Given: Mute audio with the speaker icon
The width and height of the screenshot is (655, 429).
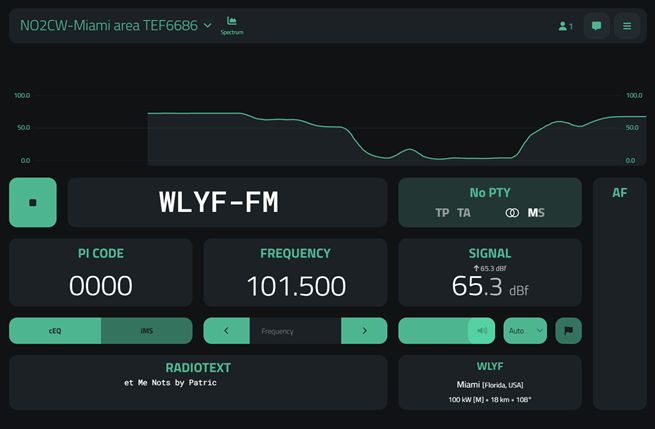Looking at the screenshot, I should pyautogui.click(x=481, y=331).
